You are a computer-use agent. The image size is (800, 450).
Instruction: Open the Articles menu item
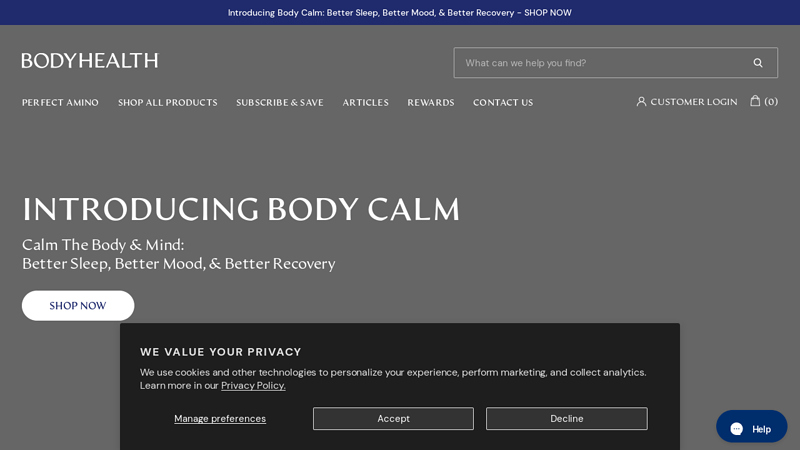[x=365, y=103]
